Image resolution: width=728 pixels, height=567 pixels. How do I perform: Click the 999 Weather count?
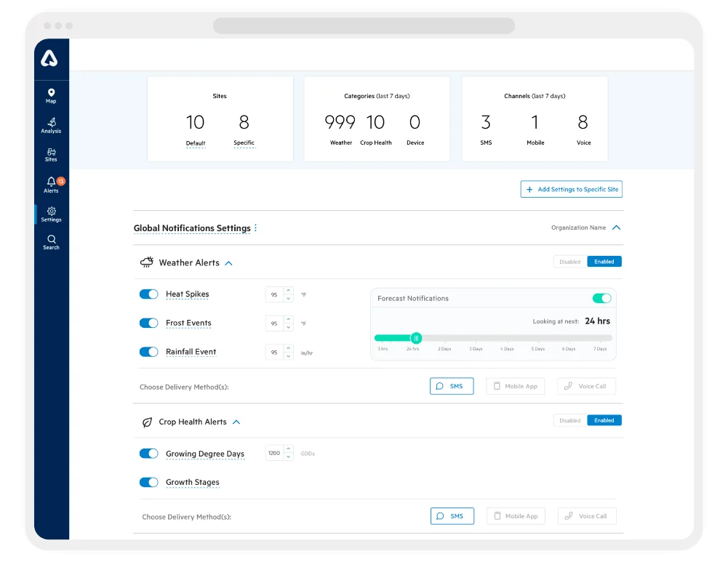(x=340, y=123)
